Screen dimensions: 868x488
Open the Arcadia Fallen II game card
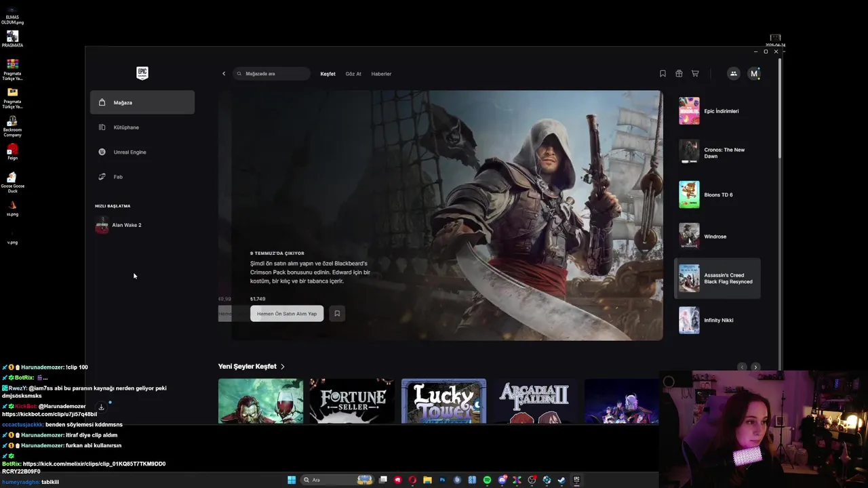pos(535,401)
